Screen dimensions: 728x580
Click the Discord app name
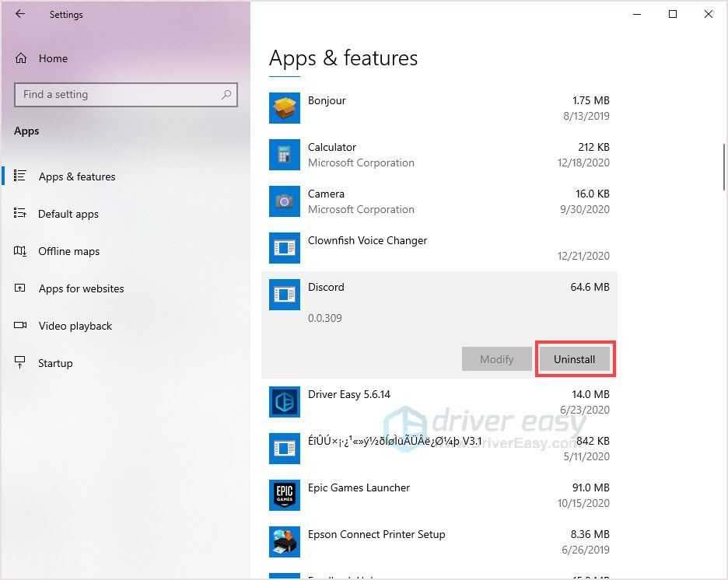pos(326,287)
